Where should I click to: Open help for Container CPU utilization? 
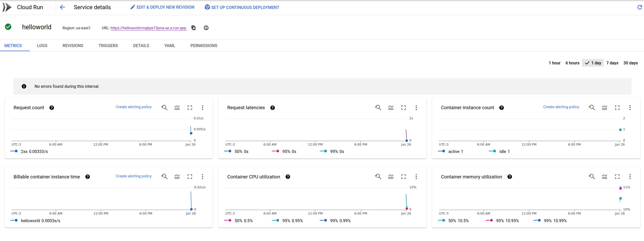point(288,177)
